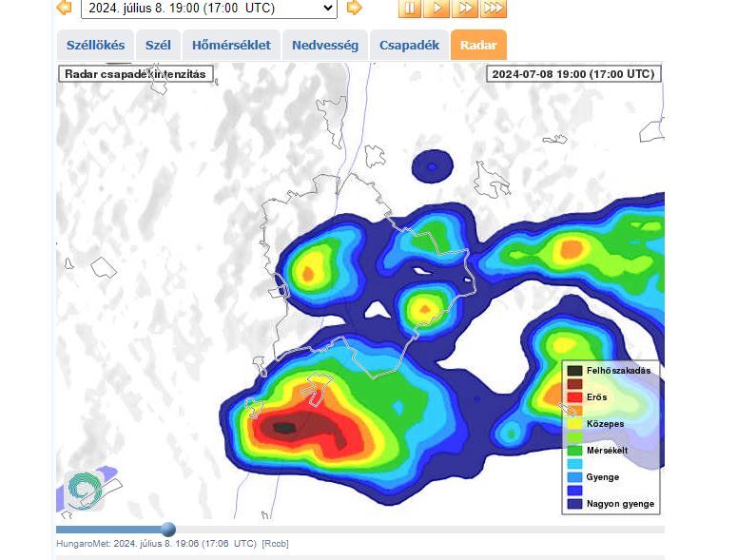Click the HungaroMet logo on the map
The width and height of the screenshot is (737, 560).
coord(86,490)
